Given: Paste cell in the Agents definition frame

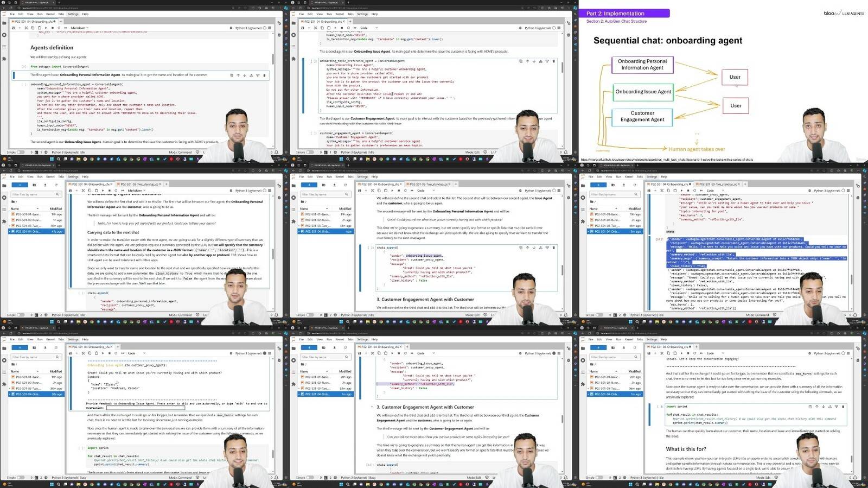Looking at the screenshot, I should (40, 28).
